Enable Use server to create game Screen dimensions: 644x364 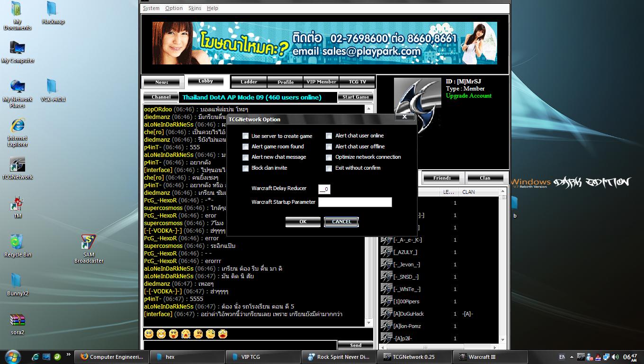tap(245, 136)
